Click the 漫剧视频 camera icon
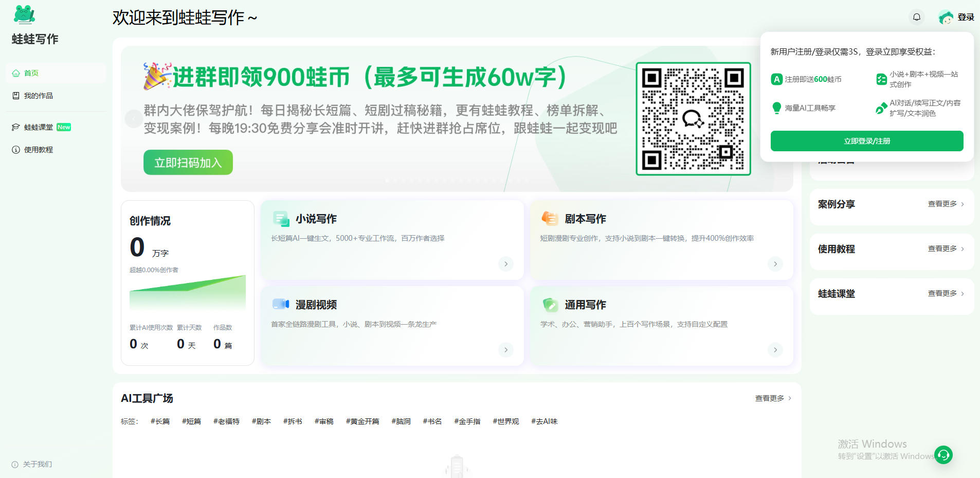This screenshot has width=980, height=478. pos(281,304)
